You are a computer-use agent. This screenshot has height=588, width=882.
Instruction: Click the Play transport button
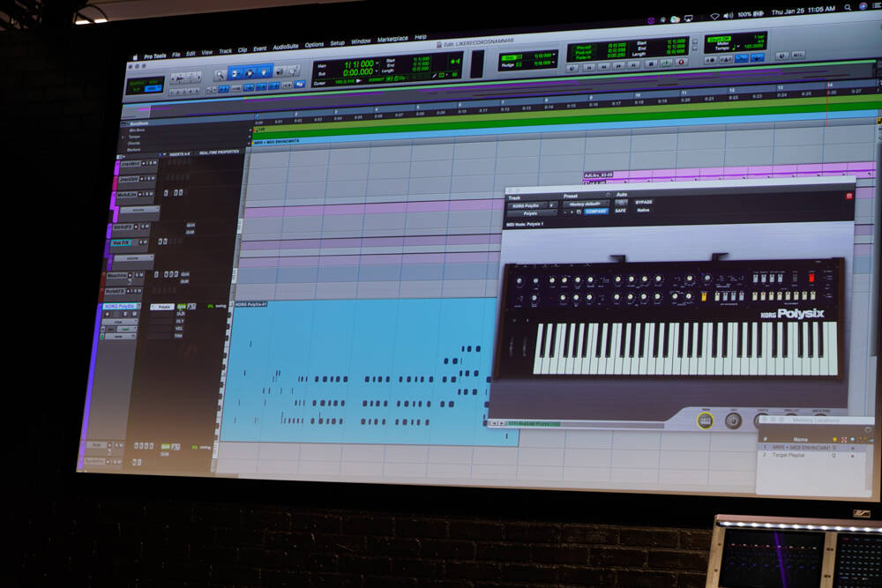[x=665, y=63]
